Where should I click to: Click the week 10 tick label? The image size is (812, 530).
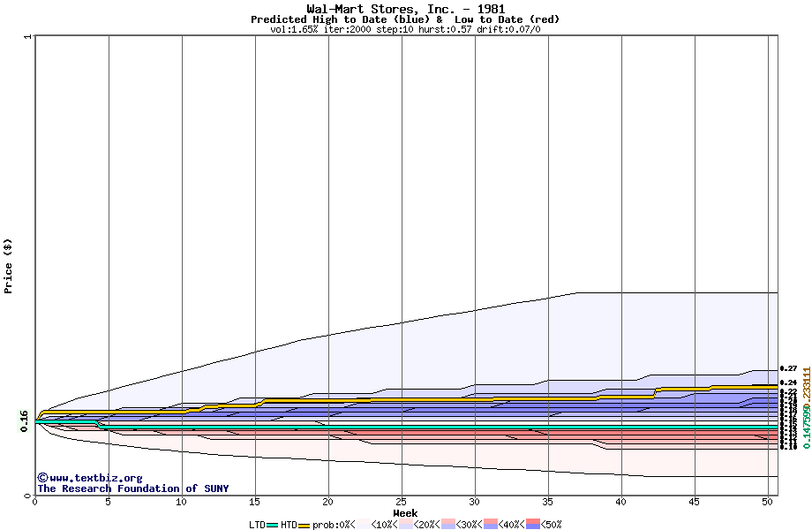coord(182,503)
